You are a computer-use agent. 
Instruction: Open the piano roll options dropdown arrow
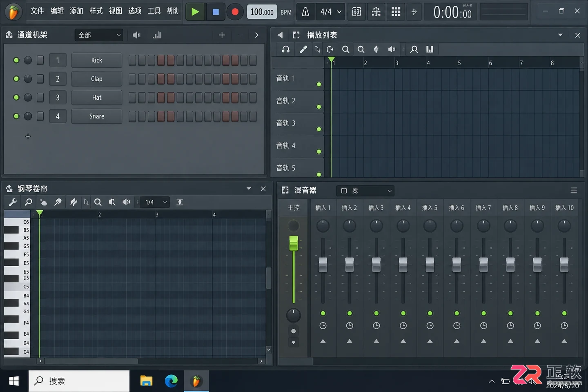249,189
